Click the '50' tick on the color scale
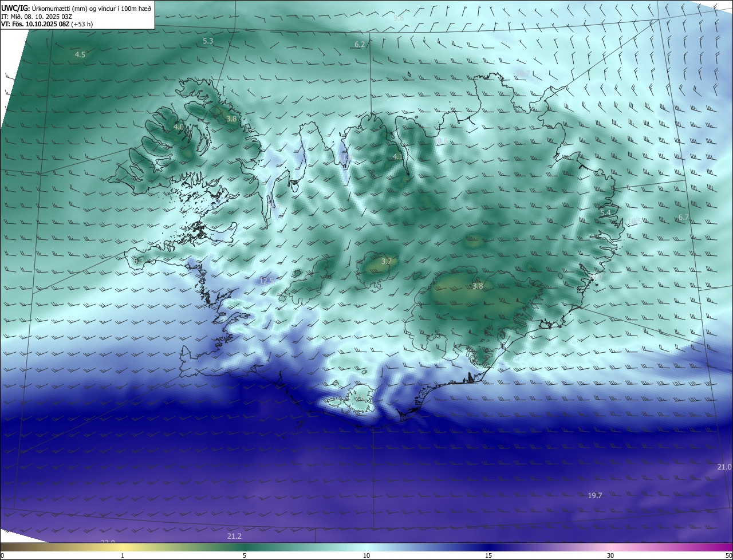Image resolution: width=733 pixels, height=560 pixels. [728, 555]
